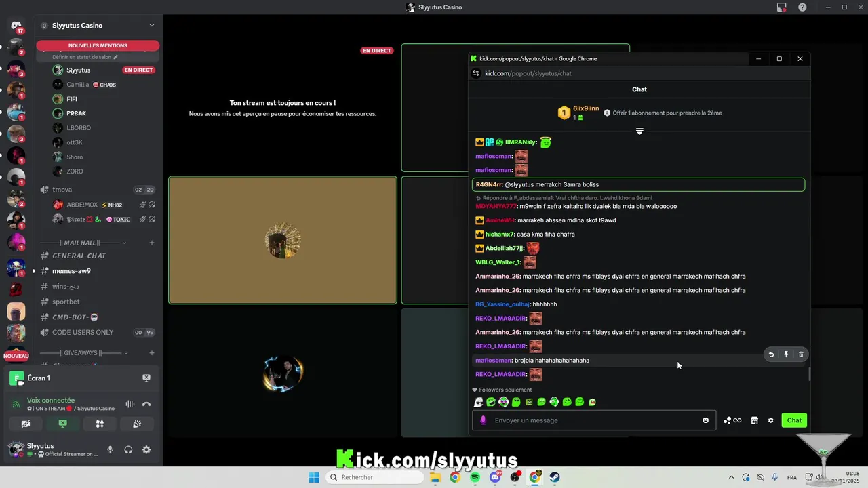Image resolution: width=868 pixels, height=488 pixels.
Task: Open the activities button in voice panel
Action: [100, 424]
